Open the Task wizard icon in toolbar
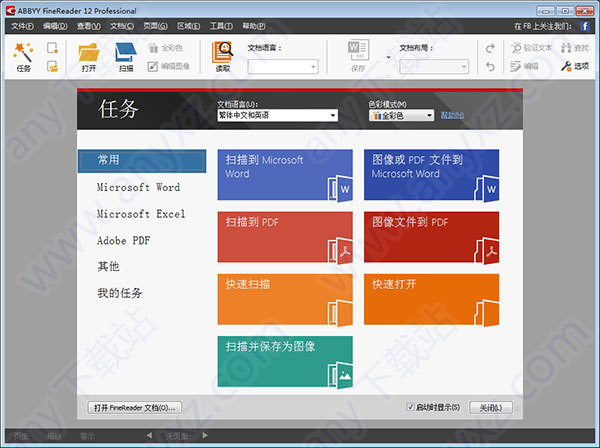Viewport: 600px width, 448px height. coord(24,53)
